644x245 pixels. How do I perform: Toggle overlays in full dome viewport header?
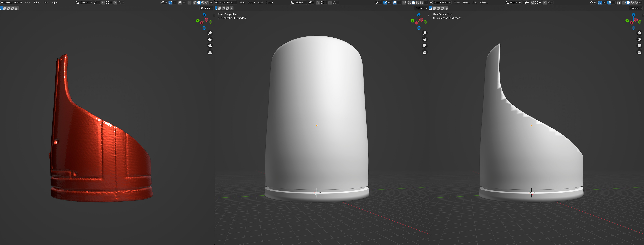[394, 3]
